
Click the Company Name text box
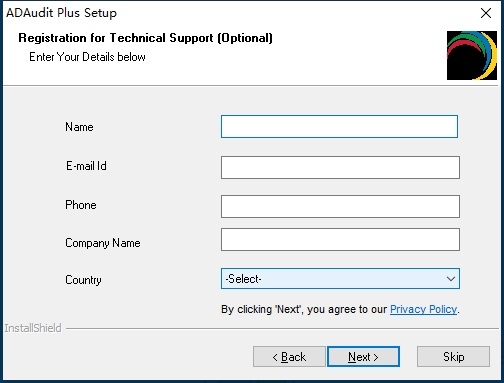340,239
